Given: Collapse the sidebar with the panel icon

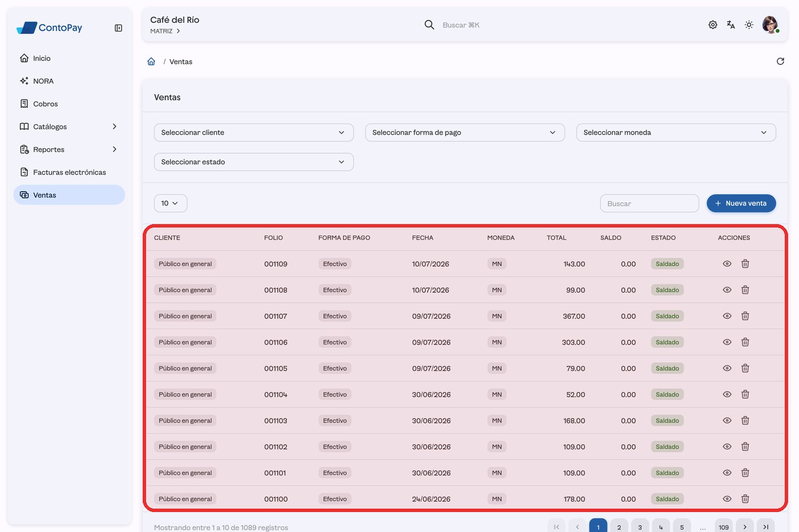Looking at the screenshot, I should tap(118, 28).
